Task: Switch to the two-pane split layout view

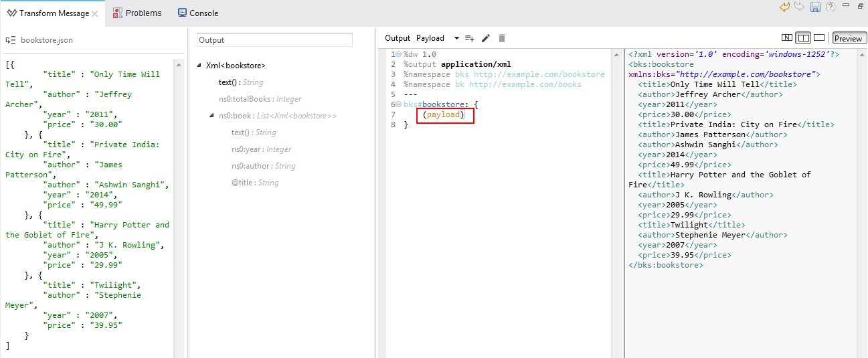Action: coord(803,38)
